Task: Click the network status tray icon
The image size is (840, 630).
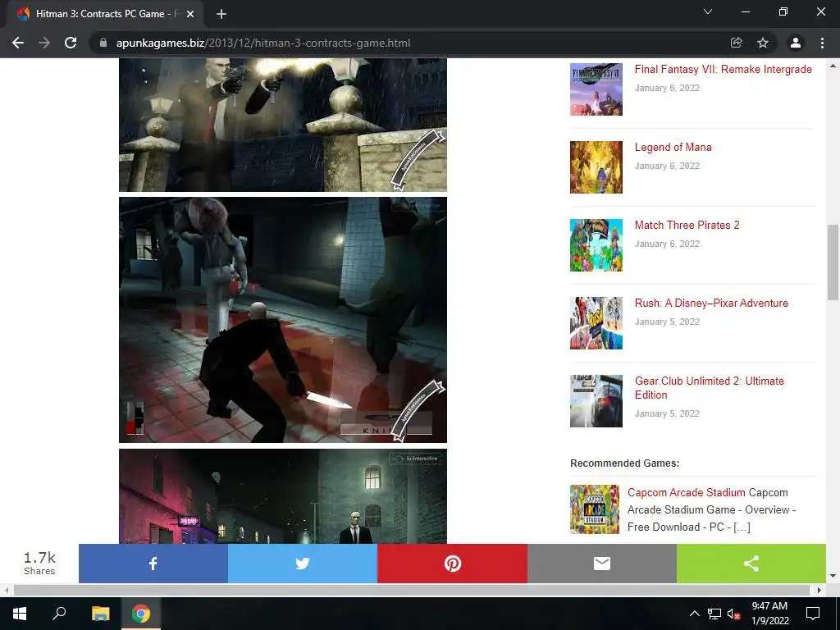Action: point(714,614)
